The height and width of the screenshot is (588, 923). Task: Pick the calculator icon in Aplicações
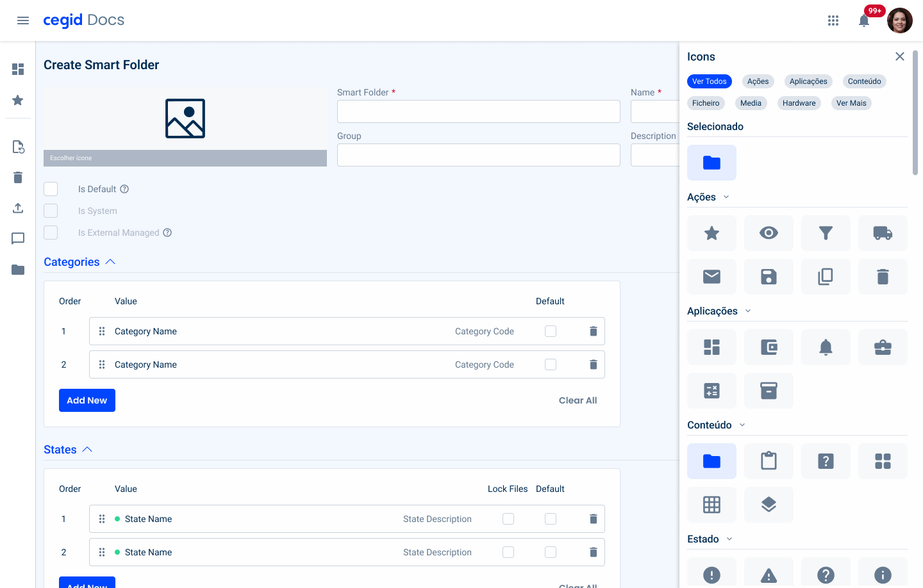click(711, 391)
